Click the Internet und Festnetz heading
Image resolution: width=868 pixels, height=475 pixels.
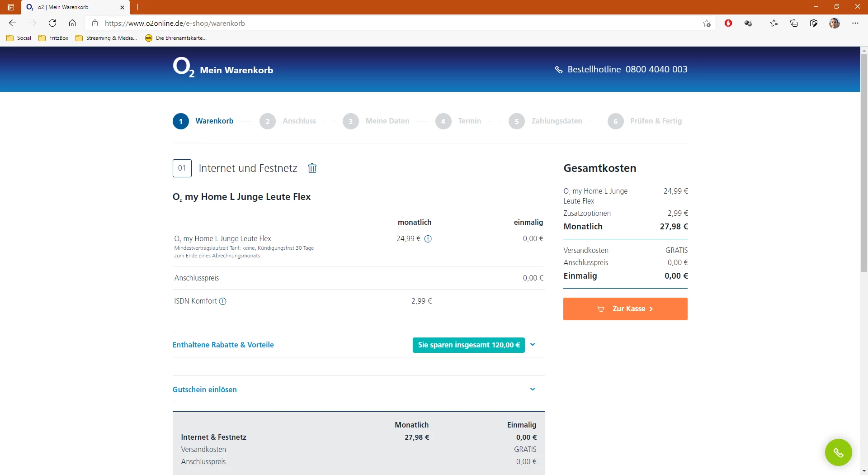pyautogui.click(x=248, y=168)
